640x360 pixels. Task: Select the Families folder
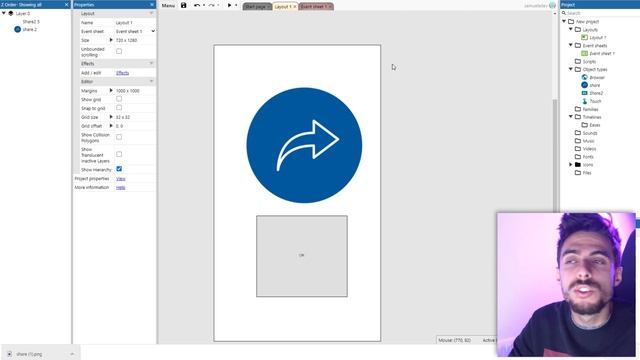[587, 109]
